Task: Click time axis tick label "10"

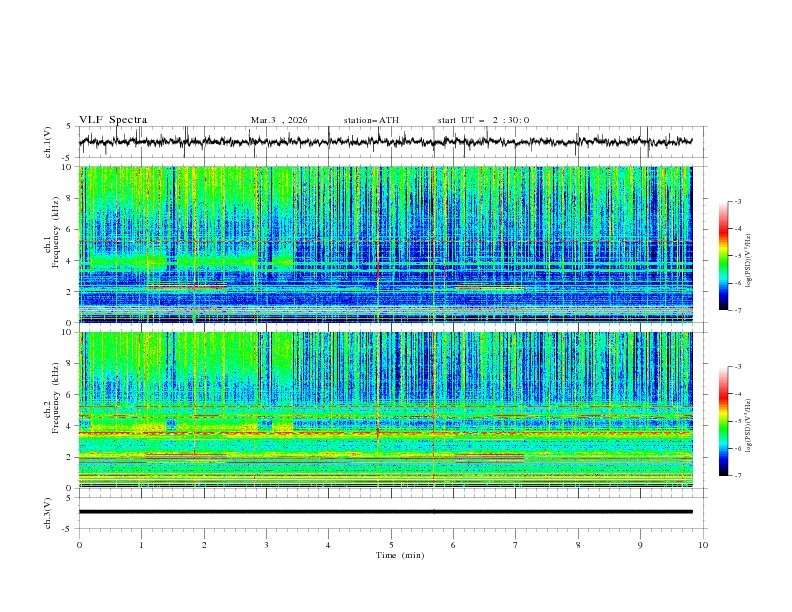Action: (703, 545)
